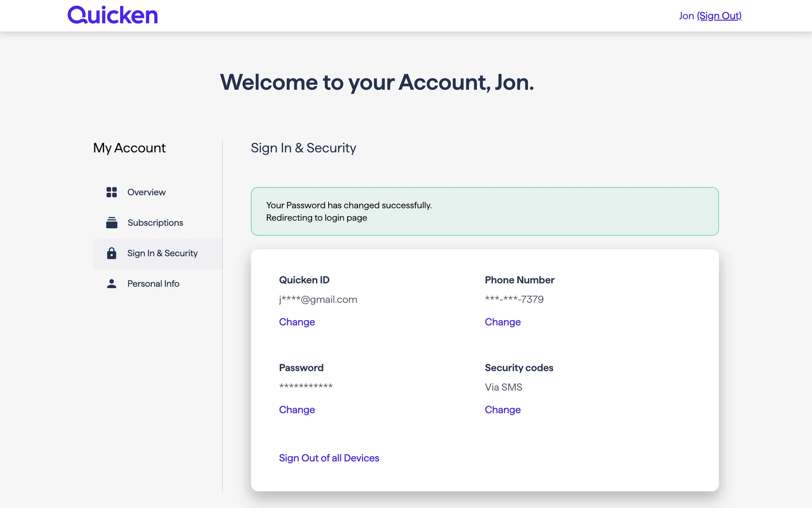The width and height of the screenshot is (812, 508).
Task: Go to Personal Info section
Action: pos(153,284)
